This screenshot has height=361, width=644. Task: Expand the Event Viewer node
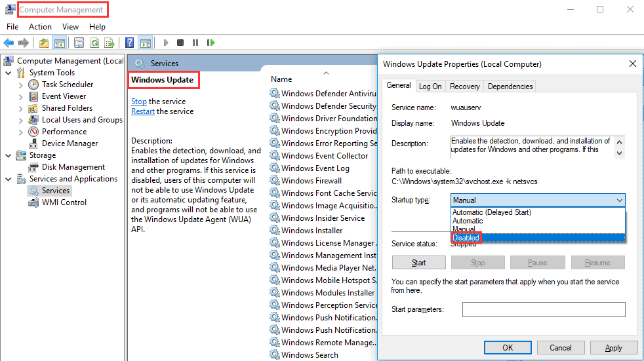20,97
